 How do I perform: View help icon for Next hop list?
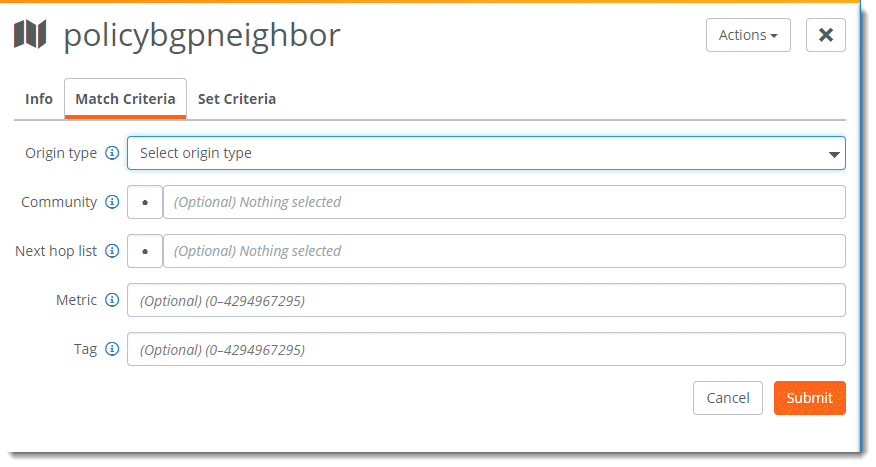tap(112, 251)
